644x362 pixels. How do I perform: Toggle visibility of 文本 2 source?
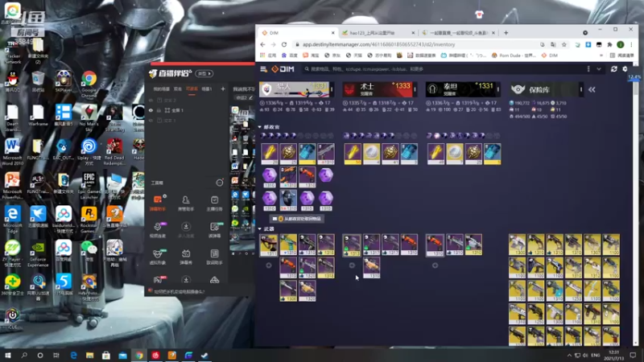pos(151,101)
